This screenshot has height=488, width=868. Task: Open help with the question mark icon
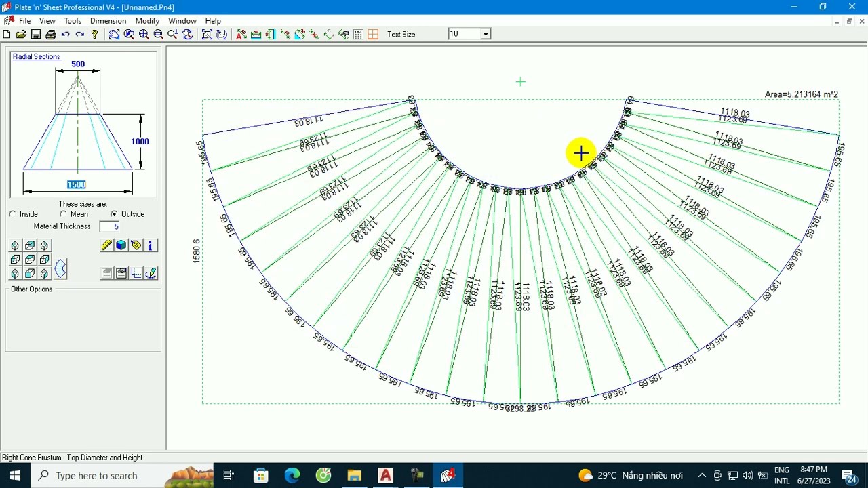[95, 34]
